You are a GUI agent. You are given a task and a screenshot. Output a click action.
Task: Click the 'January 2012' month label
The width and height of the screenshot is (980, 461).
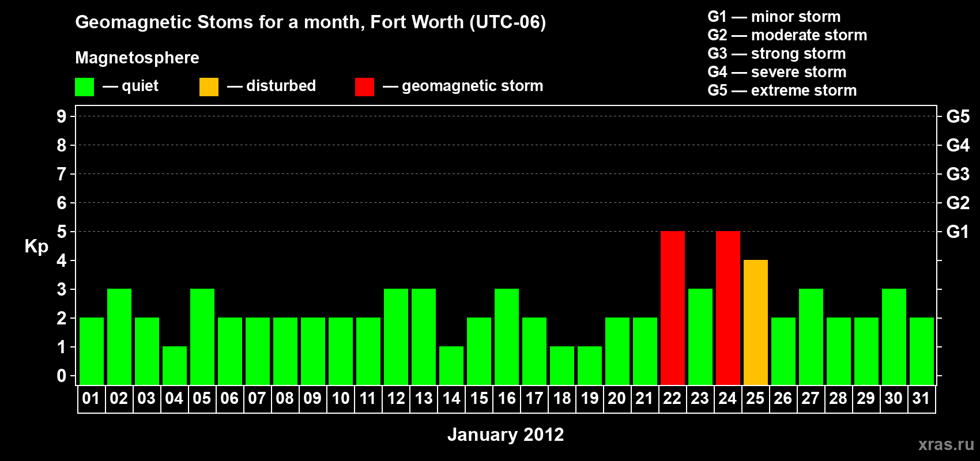click(506, 434)
